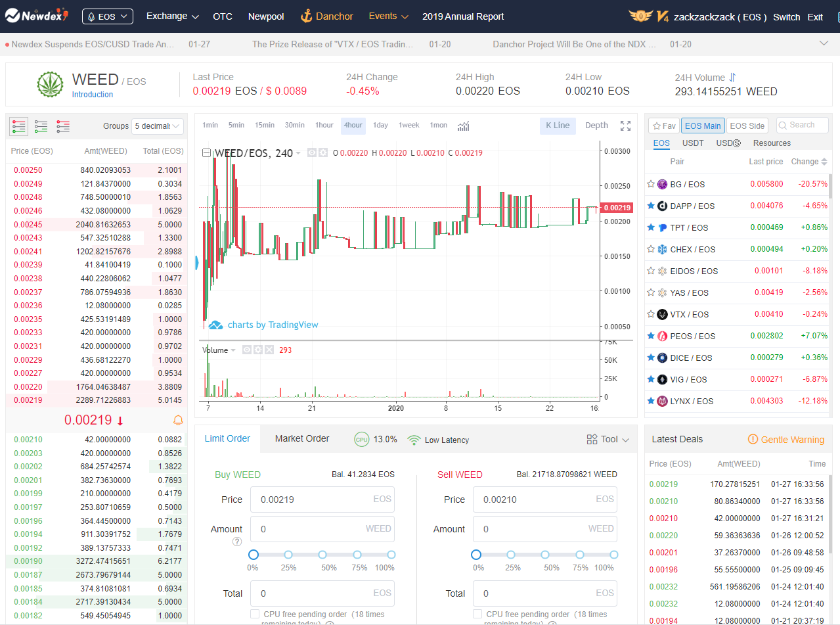This screenshot has width=840, height=625.
Task: Click the V4 VIP level badge
Action: (662, 16)
